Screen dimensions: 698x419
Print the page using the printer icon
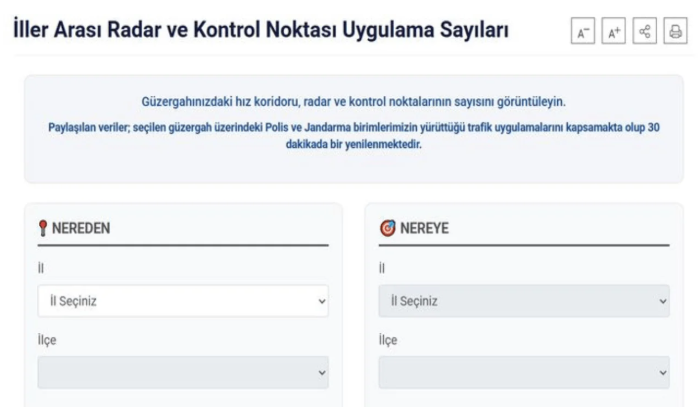[x=676, y=32]
